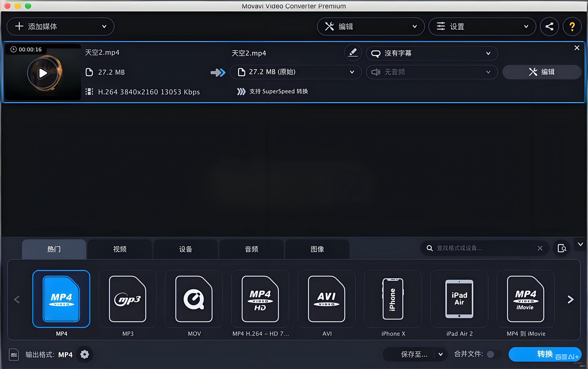Viewport: 588px width, 369px height.
Task: Open the 27.2 MB output size dropdown
Action: [295, 72]
